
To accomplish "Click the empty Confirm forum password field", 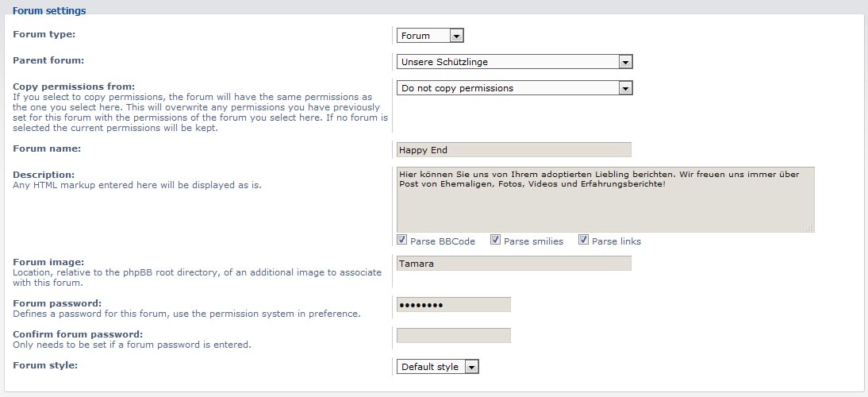I will (x=453, y=336).
